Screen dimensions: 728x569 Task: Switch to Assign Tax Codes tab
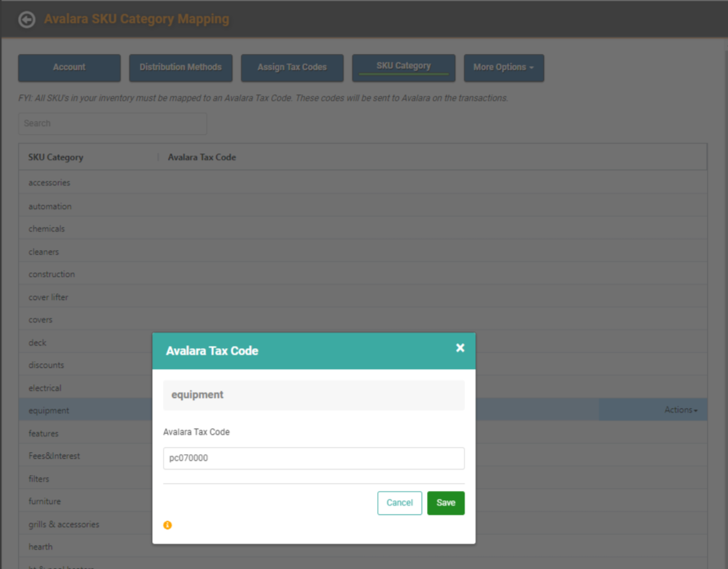pos(292,68)
